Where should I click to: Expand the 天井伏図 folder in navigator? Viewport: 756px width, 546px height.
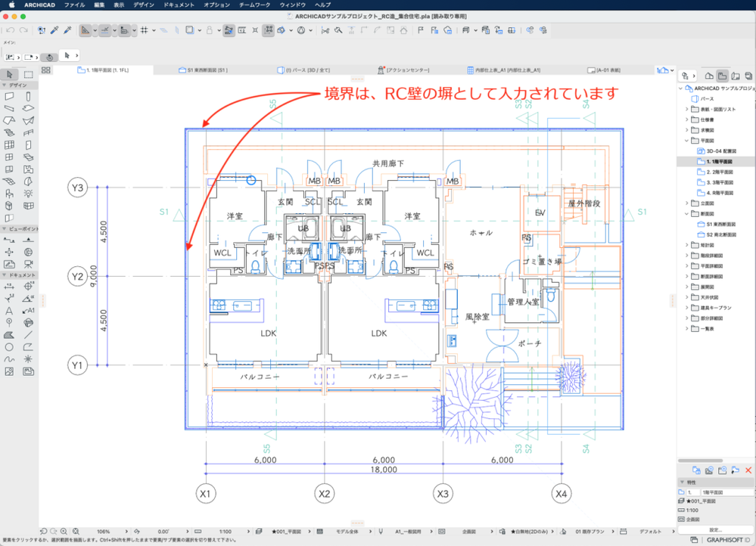tap(686, 297)
